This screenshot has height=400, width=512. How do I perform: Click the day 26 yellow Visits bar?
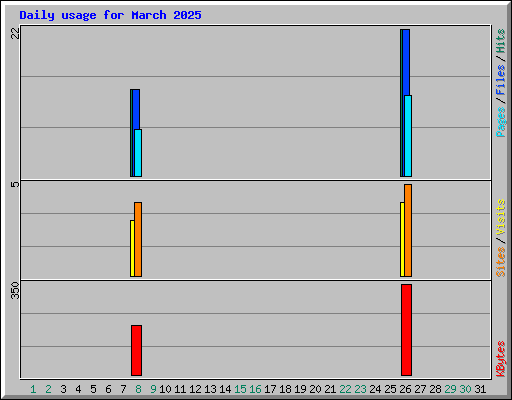coord(402,239)
